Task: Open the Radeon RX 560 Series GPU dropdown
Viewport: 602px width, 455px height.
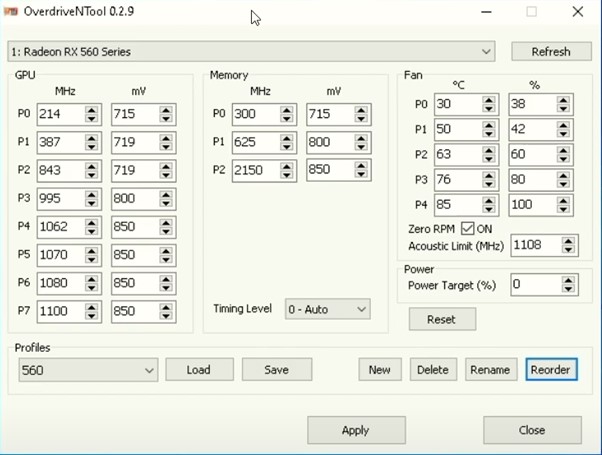Action: click(251, 51)
